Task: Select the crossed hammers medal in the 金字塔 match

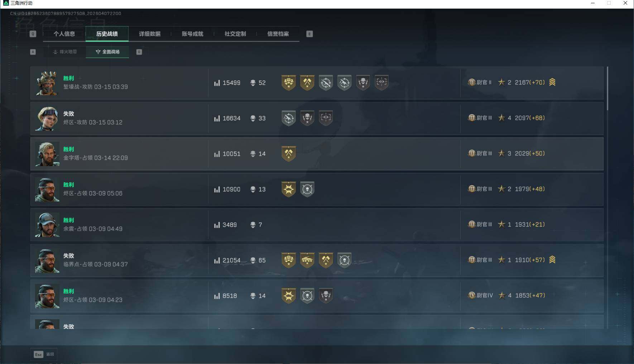Action: tap(288, 154)
